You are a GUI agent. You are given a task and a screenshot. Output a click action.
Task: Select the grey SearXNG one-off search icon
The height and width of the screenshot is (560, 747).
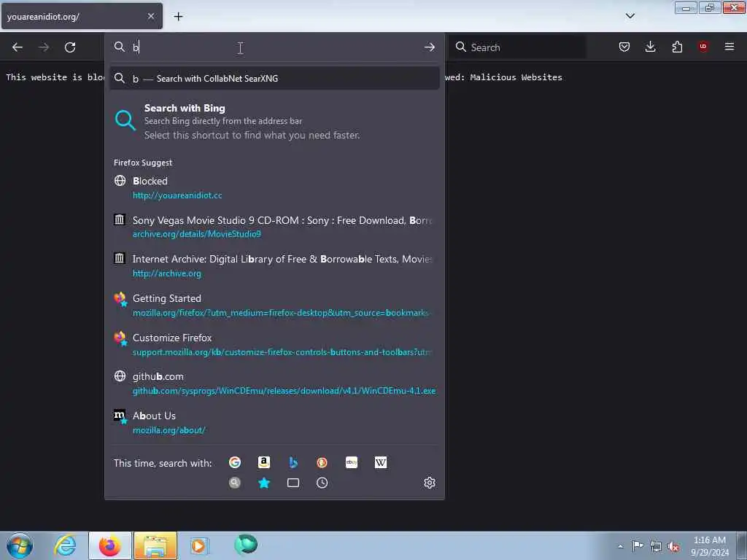pos(235,483)
